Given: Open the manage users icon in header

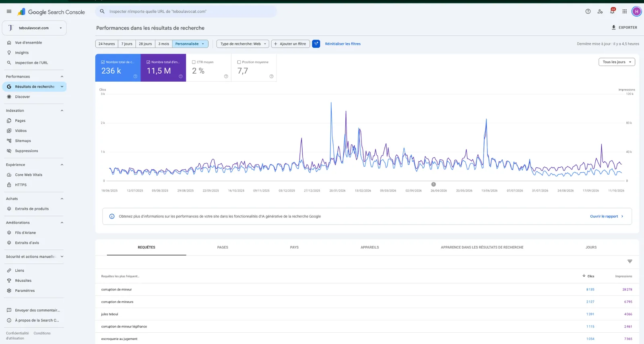Looking at the screenshot, I should click(x=600, y=12).
